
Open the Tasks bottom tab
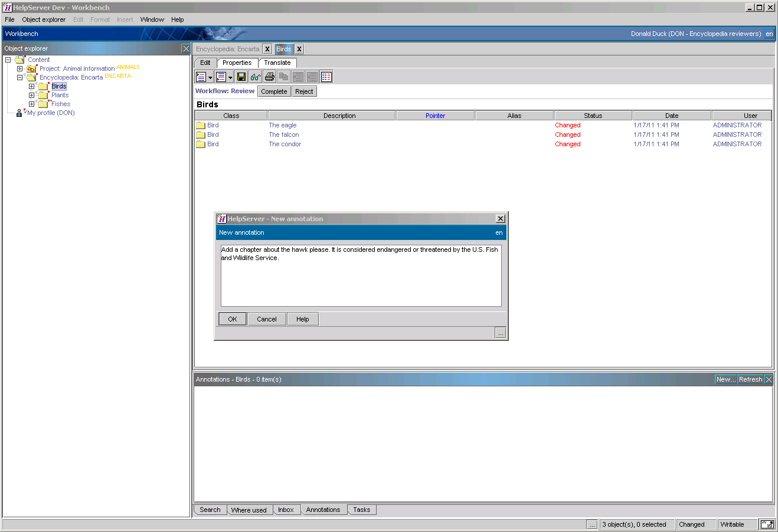[x=362, y=510]
